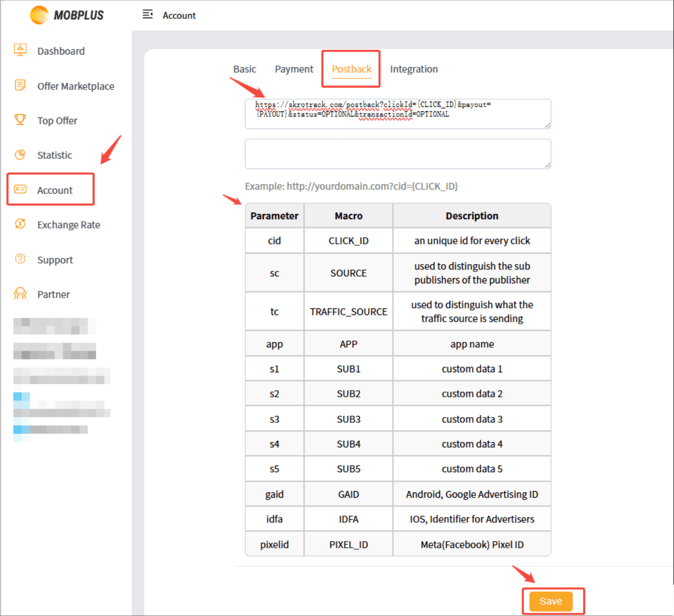Click the Support question mark icon

pyautogui.click(x=20, y=259)
